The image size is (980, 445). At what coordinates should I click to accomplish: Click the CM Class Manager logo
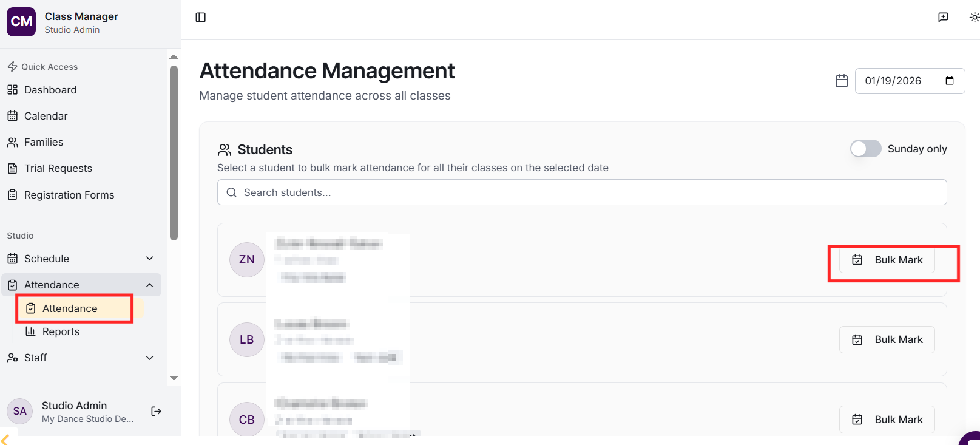pyautogui.click(x=21, y=22)
